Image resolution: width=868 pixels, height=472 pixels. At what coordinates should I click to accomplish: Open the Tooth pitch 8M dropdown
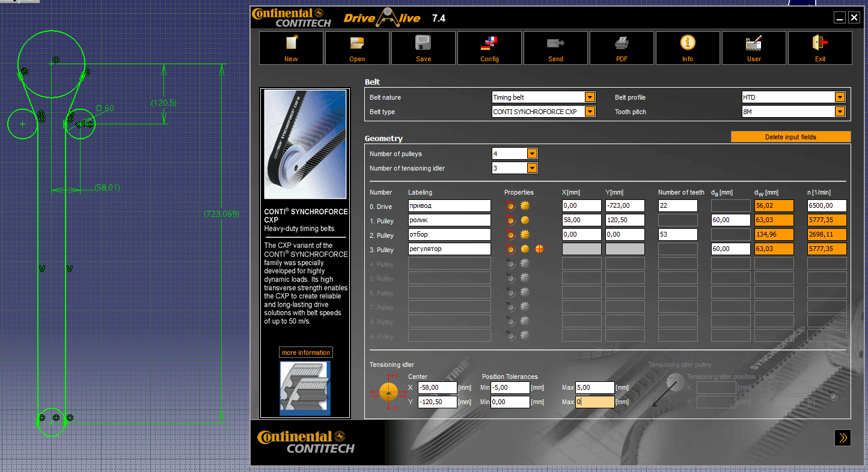[x=840, y=112]
